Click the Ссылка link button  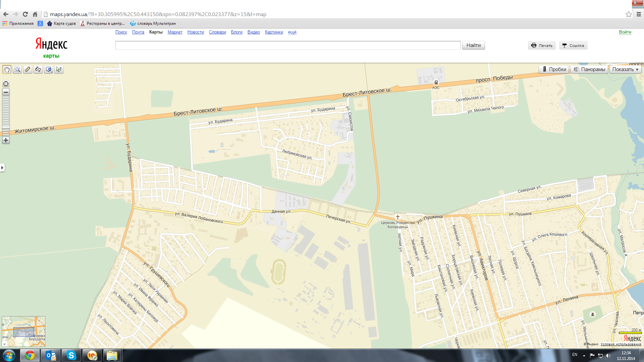coord(573,46)
